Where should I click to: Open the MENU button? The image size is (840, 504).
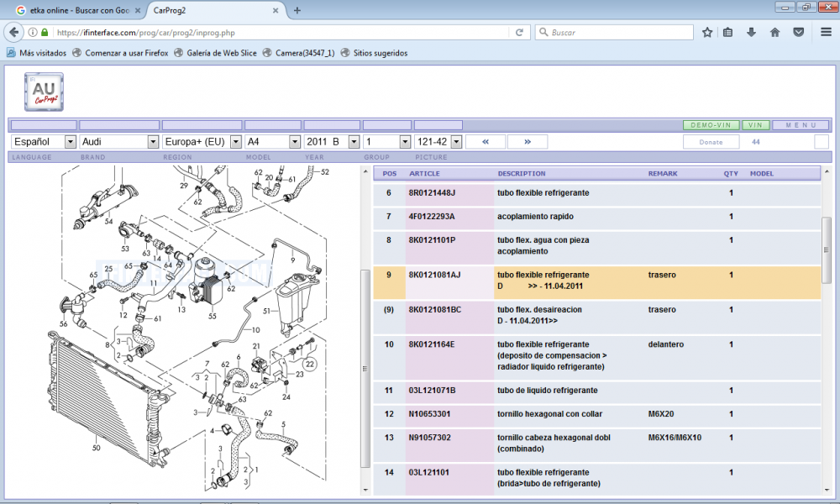coord(801,125)
